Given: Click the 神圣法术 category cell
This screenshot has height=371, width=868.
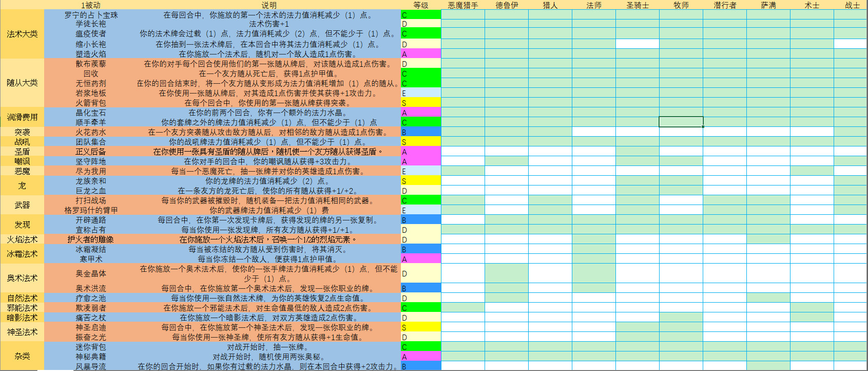Looking at the screenshot, I should click(23, 332).
